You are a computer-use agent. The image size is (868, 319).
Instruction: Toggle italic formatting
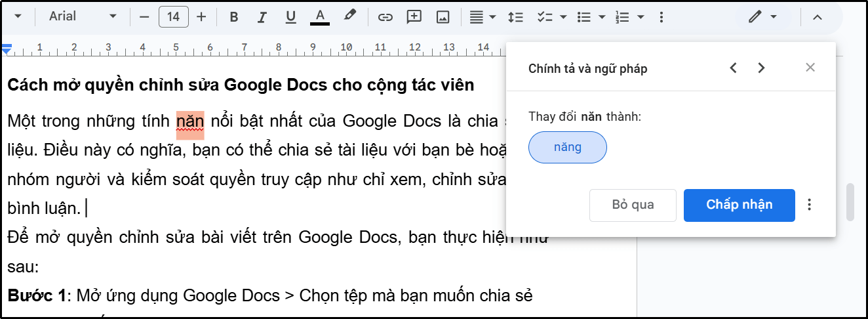click(262, 17)
